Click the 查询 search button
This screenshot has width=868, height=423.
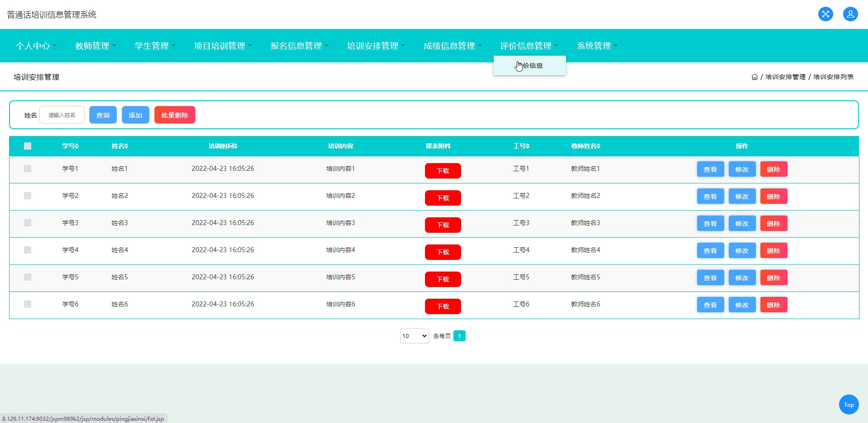coord(103,115)
